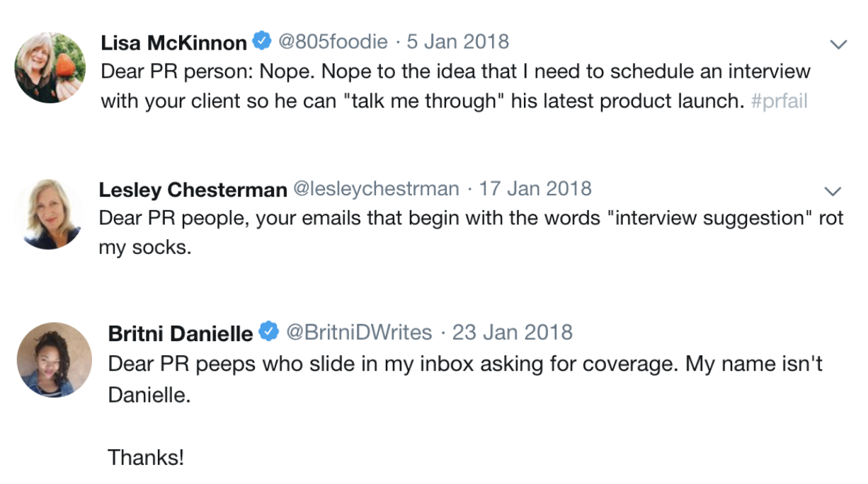This screenshot has height=484, width=868.
Task: Open the @lesleychestrman handle
Action: pos(375,190)
